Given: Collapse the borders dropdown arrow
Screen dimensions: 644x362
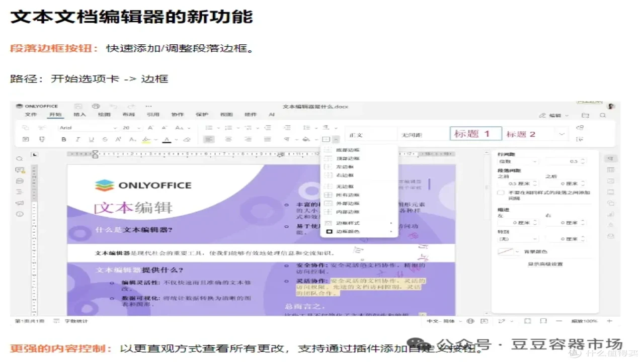Looking at the screenshot, I should [336, 139].
